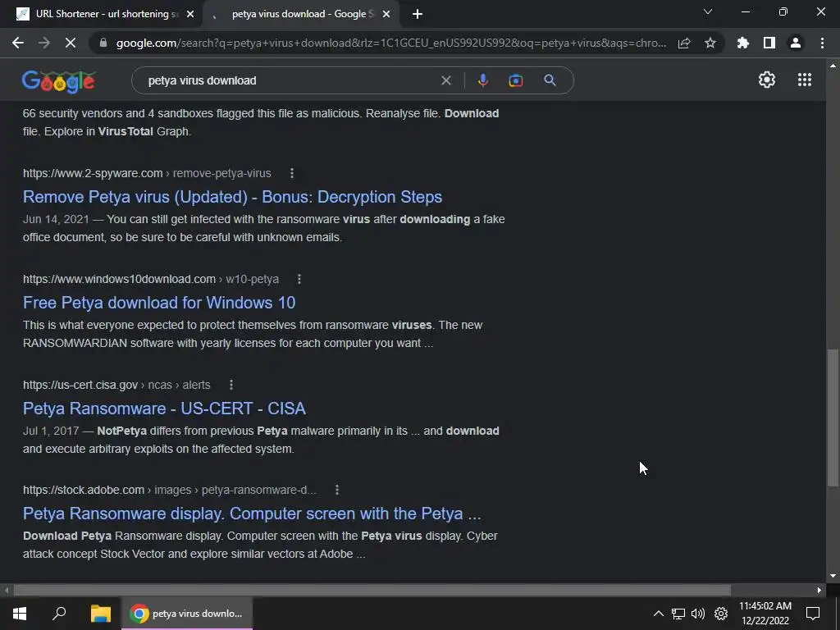The image size is (840, 630).
Task: Share this page icon in address bar
Action: point(684,43)
